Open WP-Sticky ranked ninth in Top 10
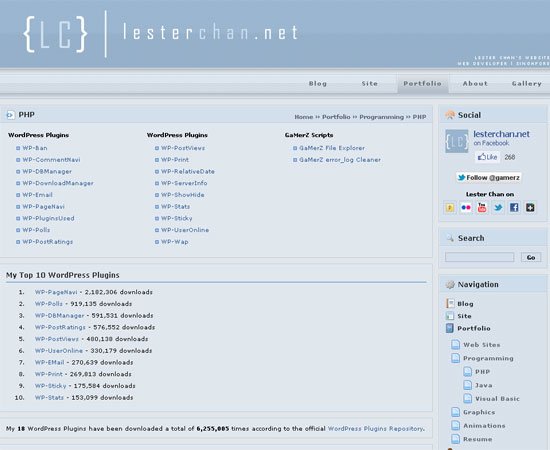This screenshot has height=450, width=550. (50, 386)
